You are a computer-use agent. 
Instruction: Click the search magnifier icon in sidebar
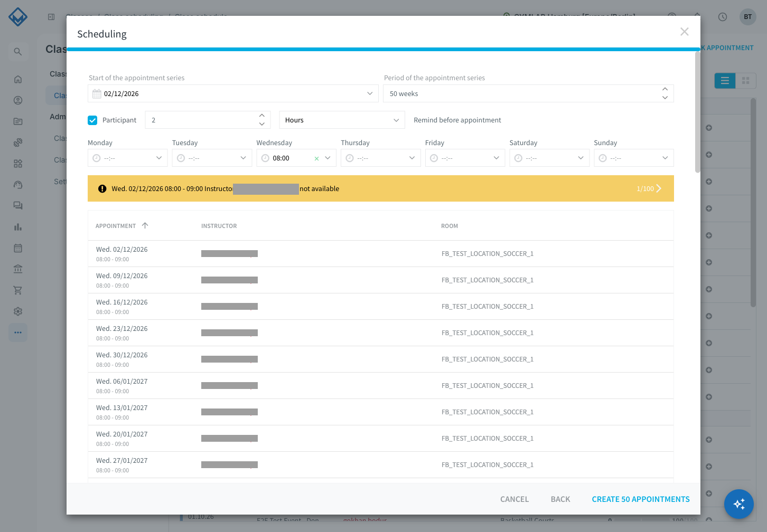18,52
